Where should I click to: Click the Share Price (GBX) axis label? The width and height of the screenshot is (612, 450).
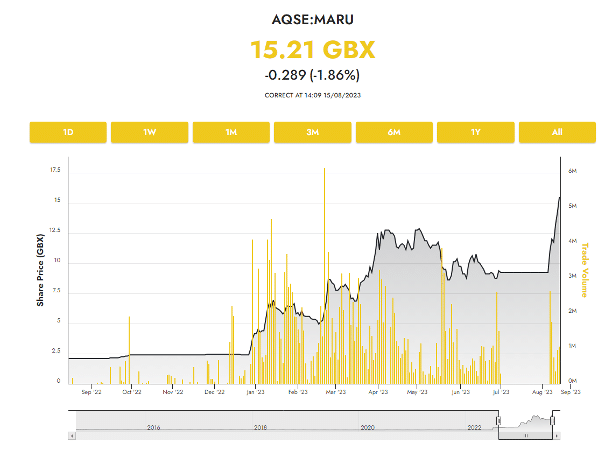click(x=40, y=271)
